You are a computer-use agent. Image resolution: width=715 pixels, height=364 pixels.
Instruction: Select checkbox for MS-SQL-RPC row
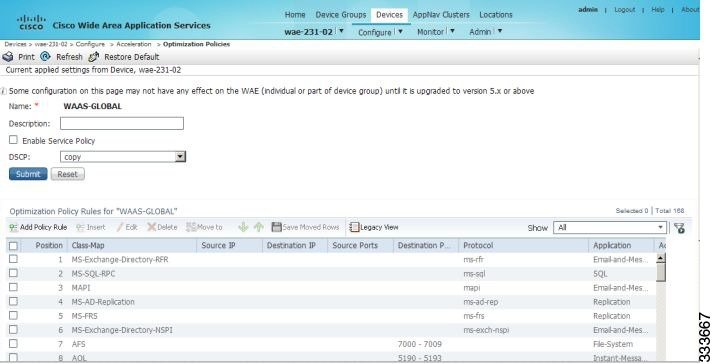[13, 273]
